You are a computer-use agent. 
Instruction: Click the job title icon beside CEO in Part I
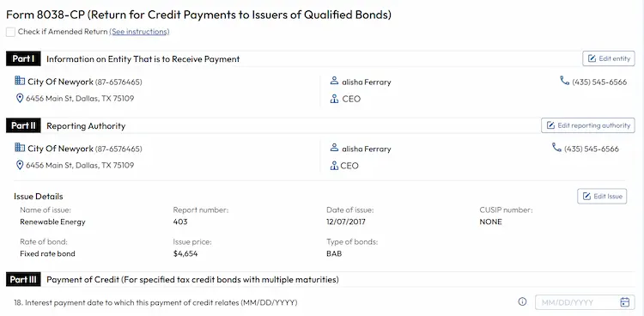point(334,99)
